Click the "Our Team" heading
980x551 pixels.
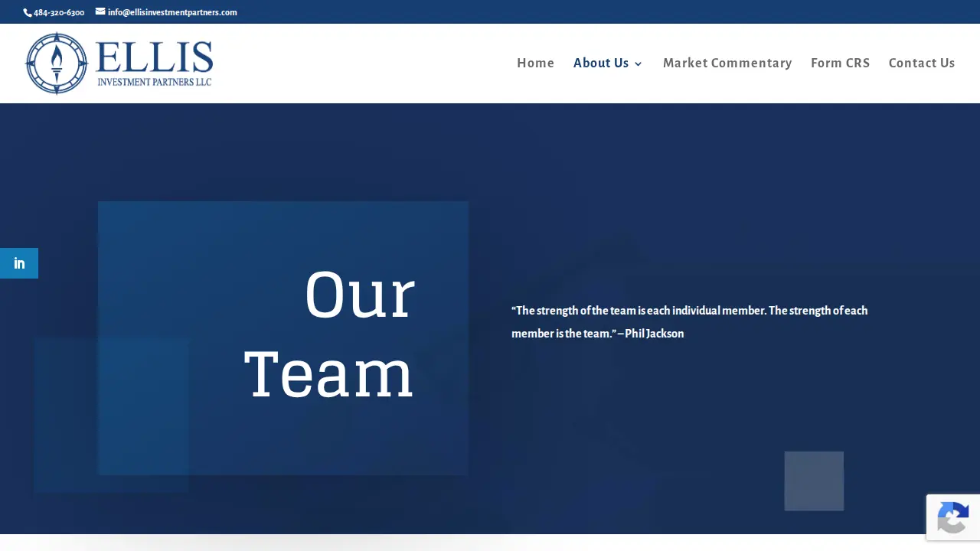[x=329, y=334]
